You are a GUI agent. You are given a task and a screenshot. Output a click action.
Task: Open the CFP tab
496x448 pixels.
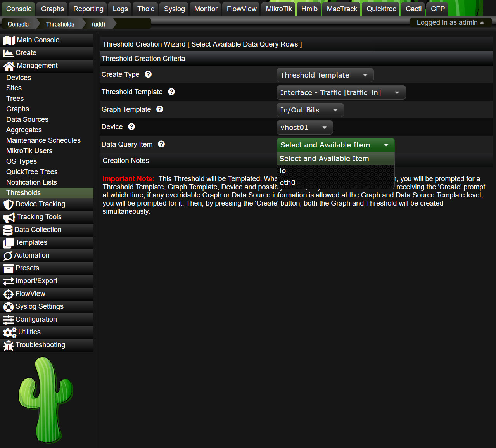tap(438, 9)
